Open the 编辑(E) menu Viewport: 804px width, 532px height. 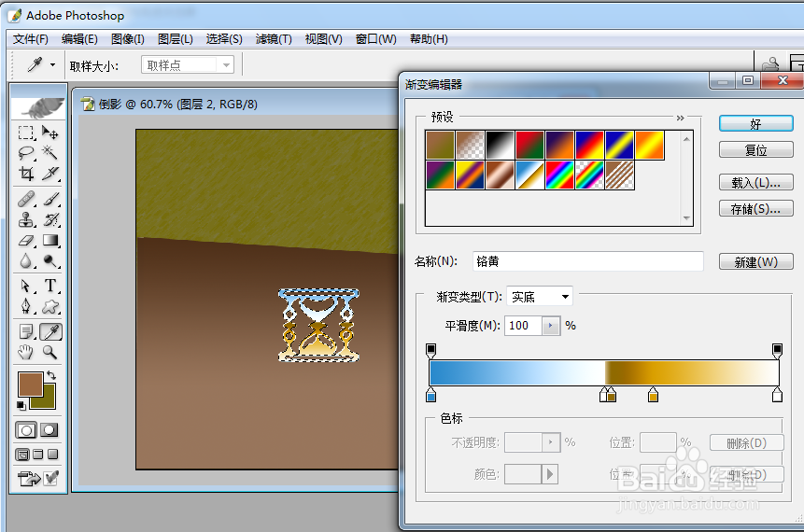(79, 39)
